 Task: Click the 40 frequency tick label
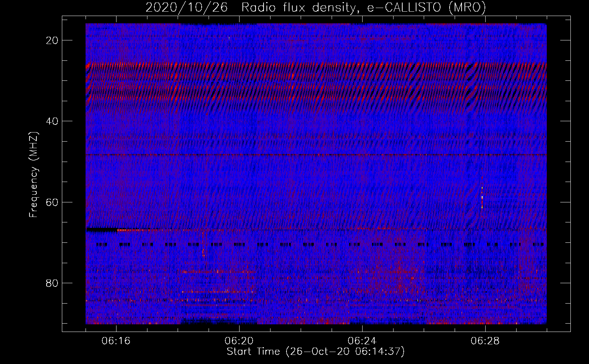52,121
